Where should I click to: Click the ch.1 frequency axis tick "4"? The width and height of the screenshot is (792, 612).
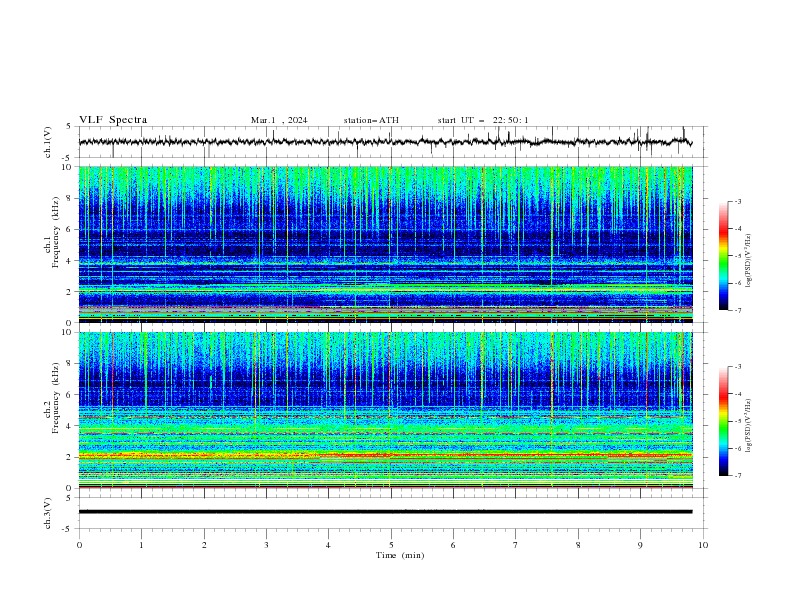point(70,261)
